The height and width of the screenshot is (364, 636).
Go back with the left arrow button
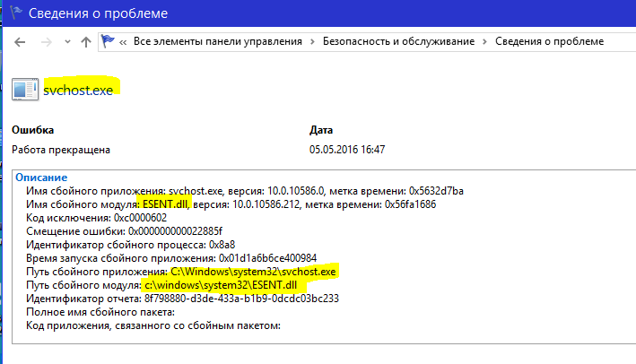tap(20, 42)
